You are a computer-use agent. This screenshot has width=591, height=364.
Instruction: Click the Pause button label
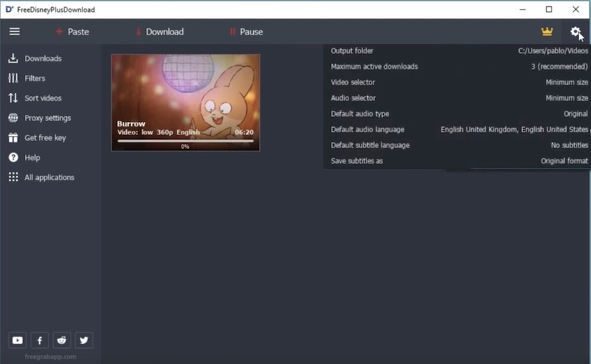[252, 32]
